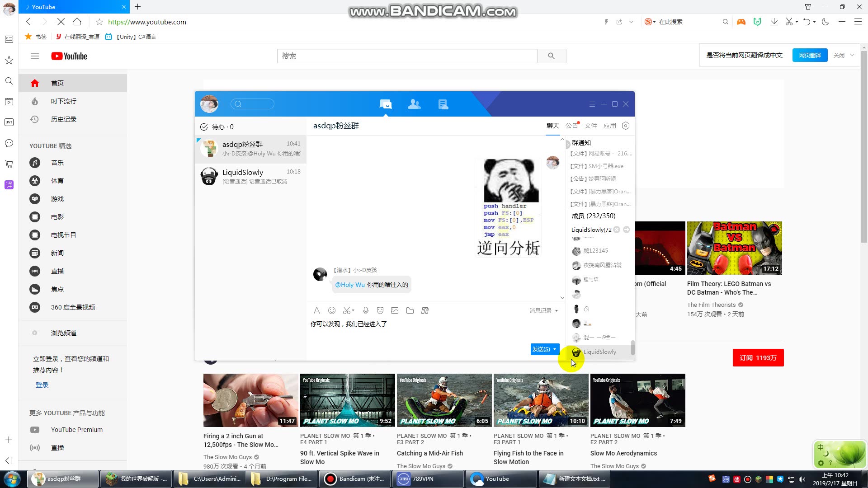Image resolution: width=868 pixels, height=488 pixels.
Task: Expand the screenshot scissors dropdown arrow
Action: click(353, 310)
